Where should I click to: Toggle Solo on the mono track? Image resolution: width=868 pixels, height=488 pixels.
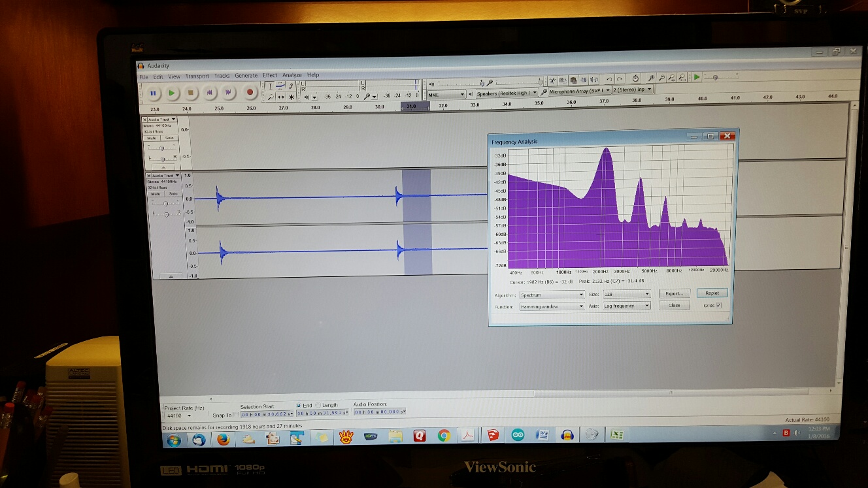pyautogui.click(x=169, y=138)
